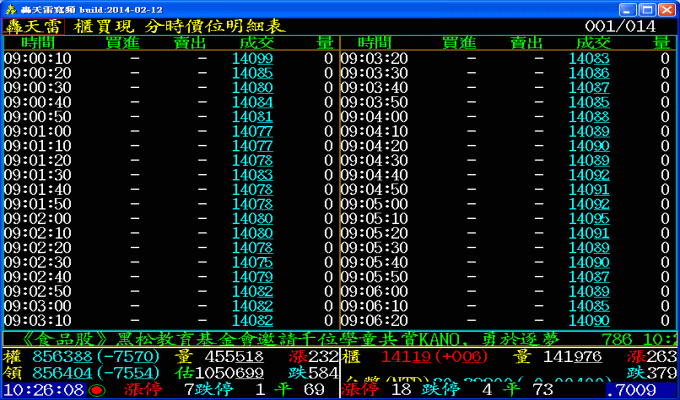Click the estimated volume 1050699
680x400 pixels.
(x=229, y=373)
